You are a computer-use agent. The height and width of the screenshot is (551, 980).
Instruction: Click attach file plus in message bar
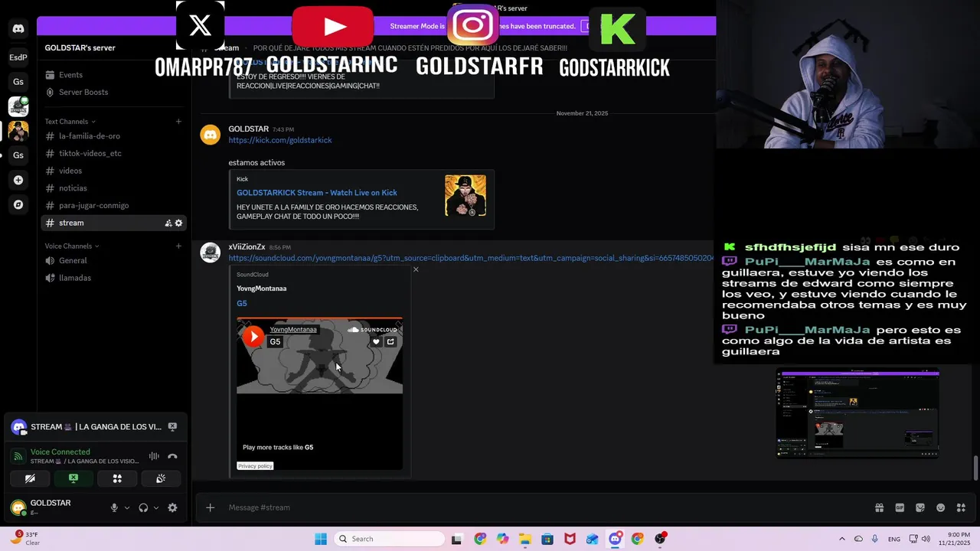point(210,507)
